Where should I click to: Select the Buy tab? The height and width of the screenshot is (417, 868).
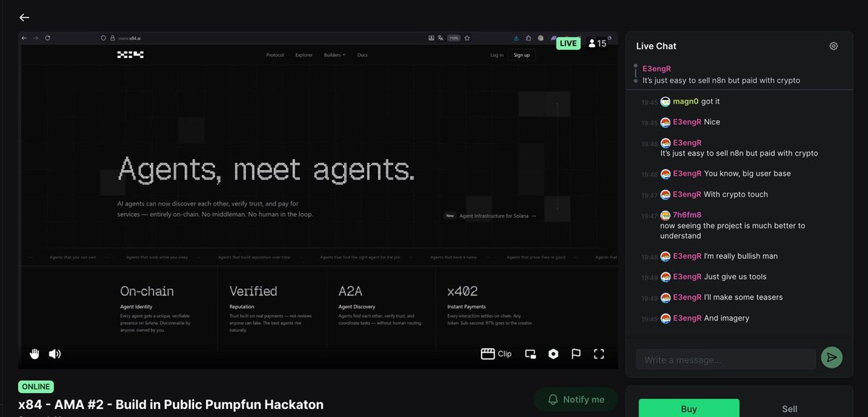pos(689,408)
